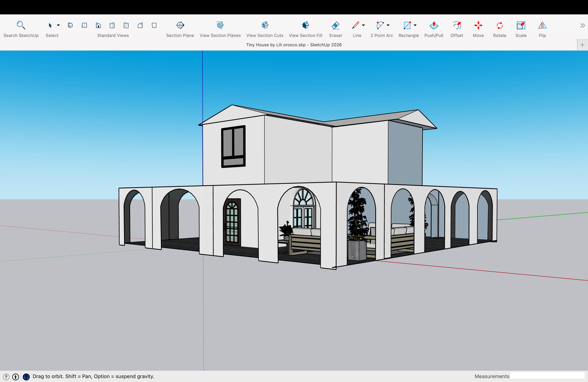Pick the Move tool
Viewport: 588px width, 382px height.
point(478,25)
